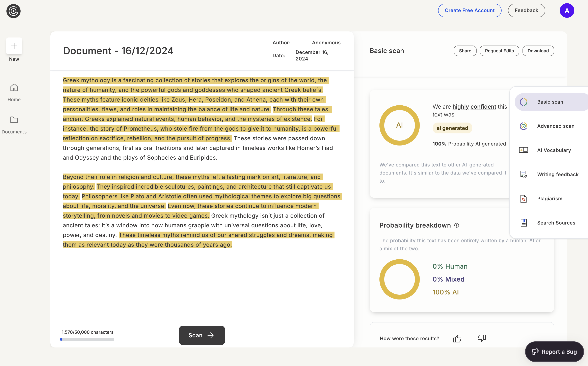The image size is (588, 366).
Task: Open the Documents folder icon
Action: 14,120
